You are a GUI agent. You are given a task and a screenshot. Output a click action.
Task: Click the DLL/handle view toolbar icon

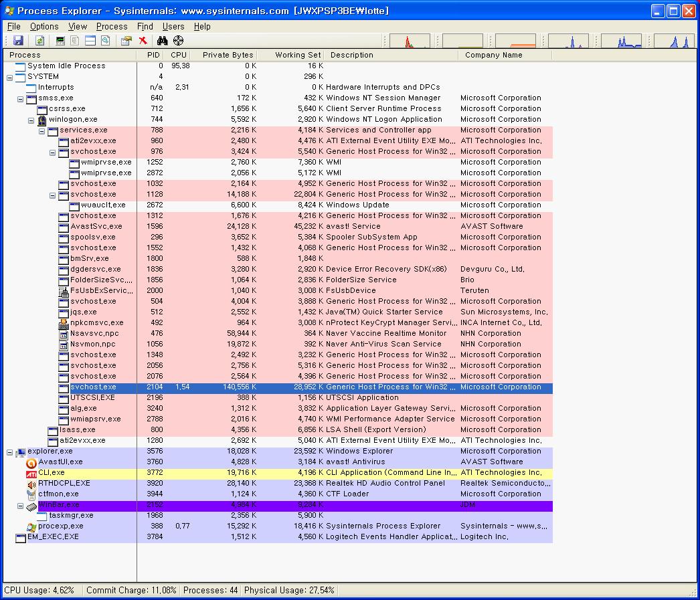(x=105, y=41)
